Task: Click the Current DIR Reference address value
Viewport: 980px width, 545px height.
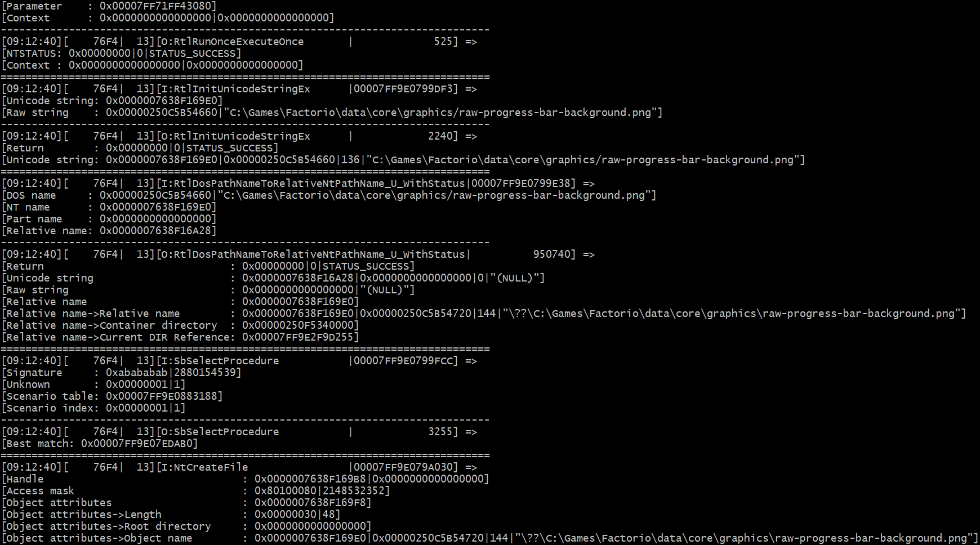Action: [x=301, y=337]
